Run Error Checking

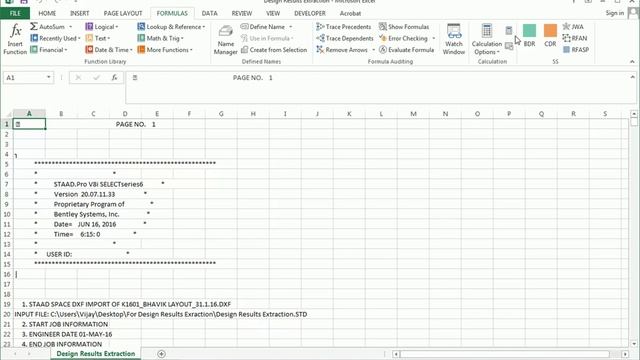[x=403, y=38]
